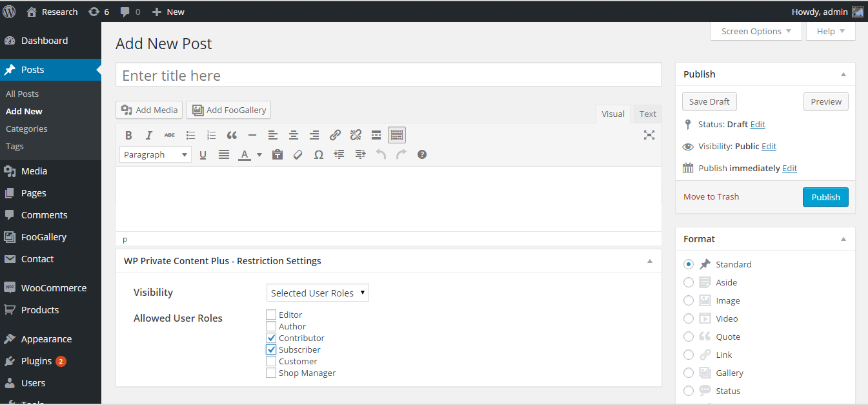The image size is (868, 405).
Task: Select the Quote post format
Action: [x=689, y=337]
